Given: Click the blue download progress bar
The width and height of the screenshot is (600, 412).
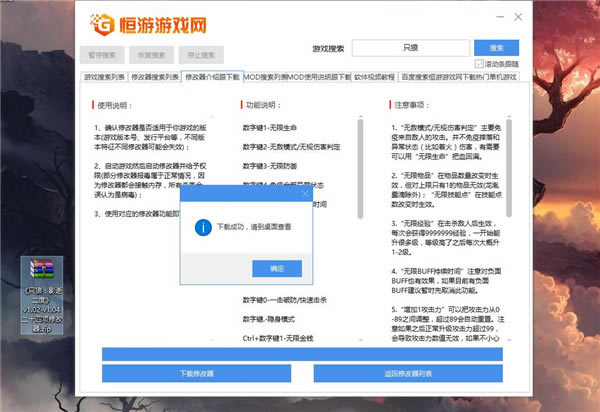Looking at the screenshot, I should point(302,354).
